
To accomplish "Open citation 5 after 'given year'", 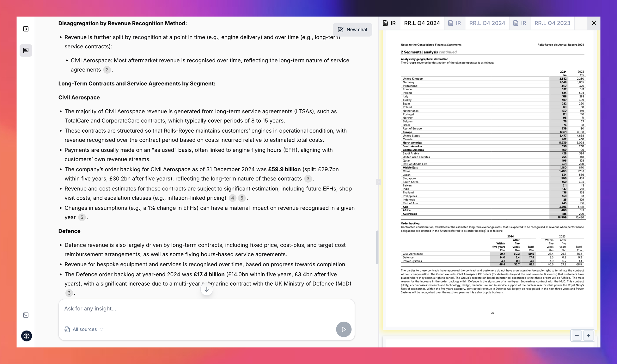I will [x=82, y=217].
